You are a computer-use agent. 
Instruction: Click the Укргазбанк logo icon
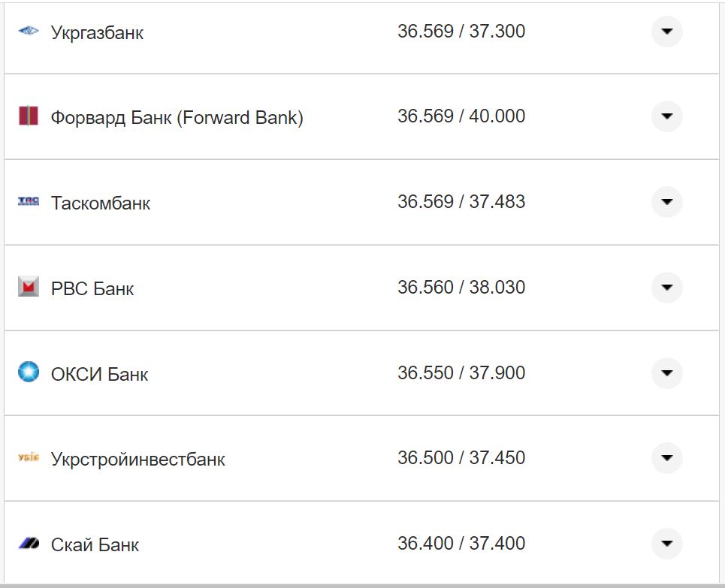(29, 32)
